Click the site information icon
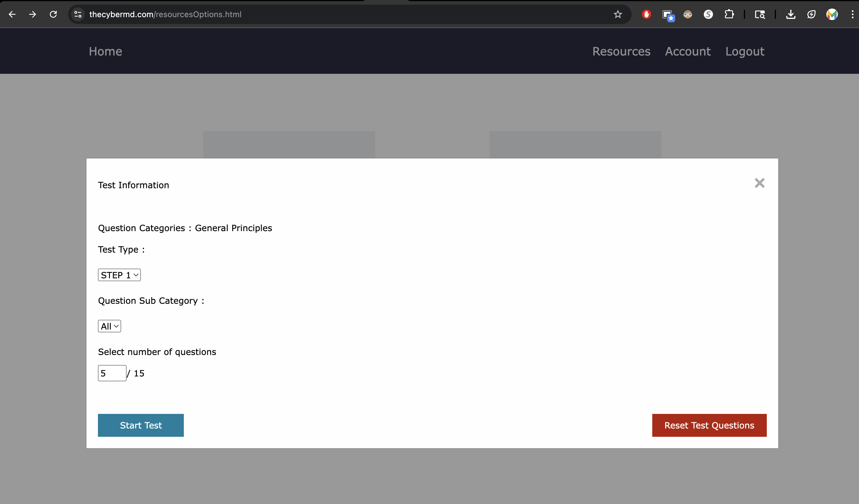Screen dimensions: 859x504 tap(78, 14)
